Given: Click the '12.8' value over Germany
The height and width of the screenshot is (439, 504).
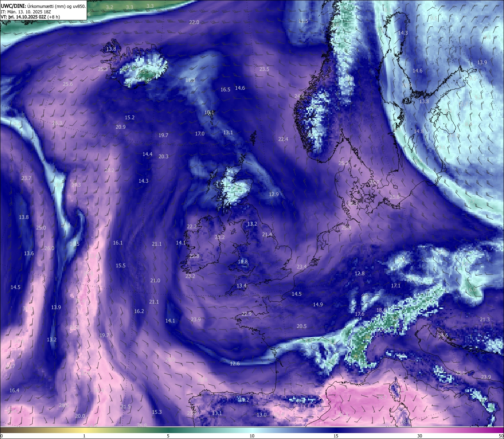Looking at the screenshot, I should pyautogui.click(x=359, y=273).
